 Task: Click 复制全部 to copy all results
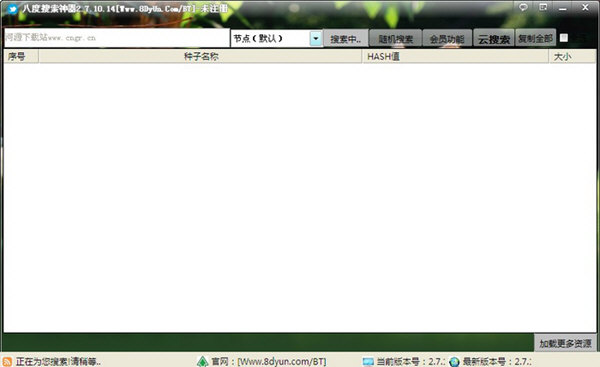click(535, 38)
